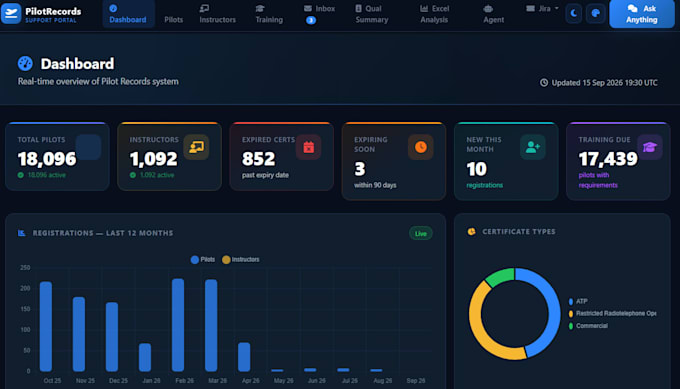Go to Qual Summary page
The height and width of the screenshot is (389, 680).
coord(372,14)
